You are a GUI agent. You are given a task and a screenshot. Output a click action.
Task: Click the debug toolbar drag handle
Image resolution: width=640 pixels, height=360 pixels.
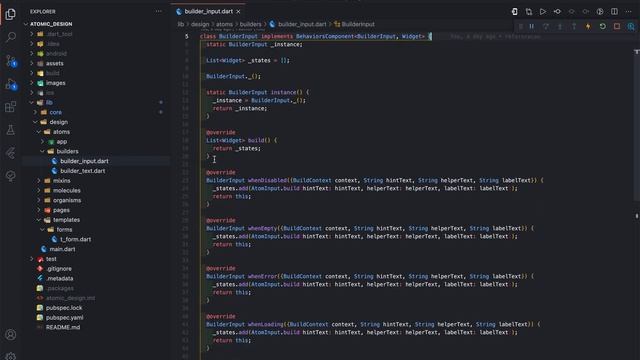click(x=520, y=27)
